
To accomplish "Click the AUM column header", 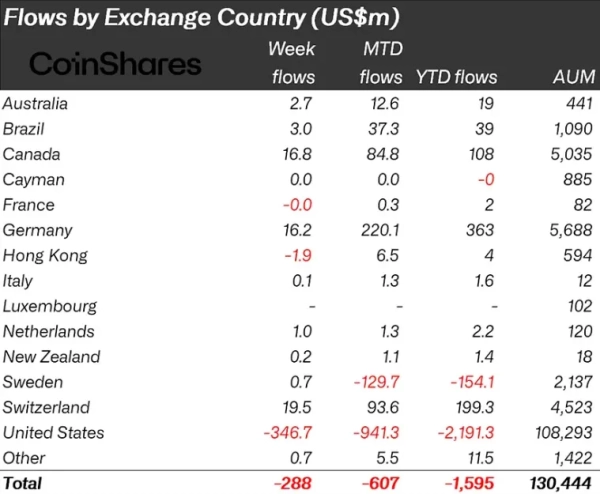I will coord(573,76).
